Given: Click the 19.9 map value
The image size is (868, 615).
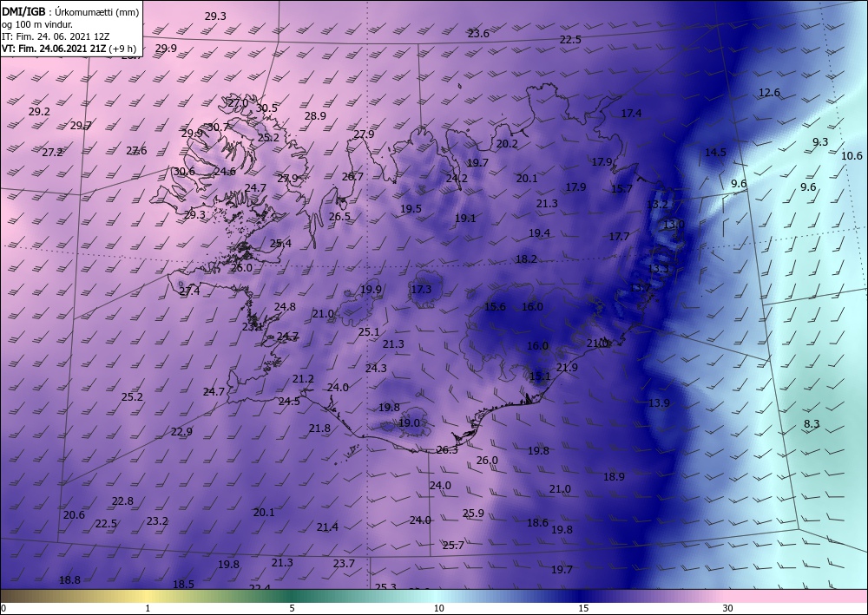Looking at the screenshot, I should pyautogui.click(x=371, y=289).
